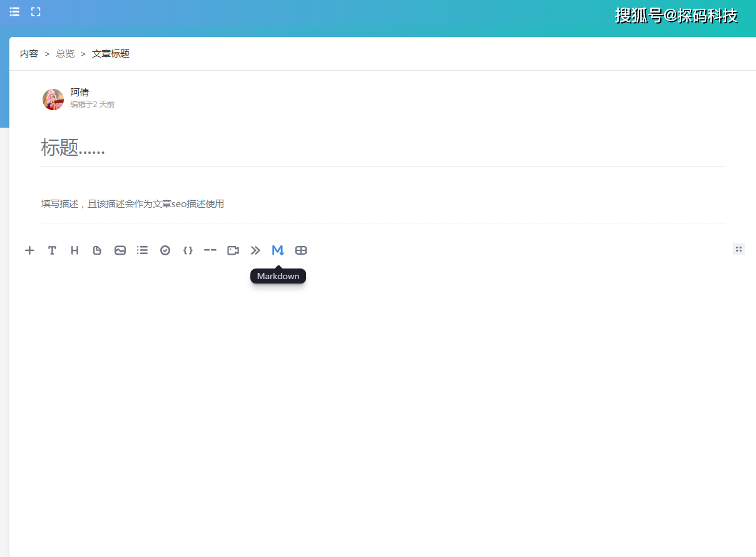Click the plus add-block icon
The height and width of the screenshot is (557, 756).
pyautogui.click(x=29, y=250)
